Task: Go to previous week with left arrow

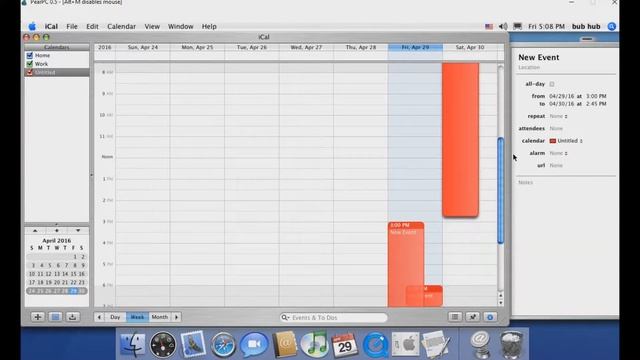Action: coord(99,317)
